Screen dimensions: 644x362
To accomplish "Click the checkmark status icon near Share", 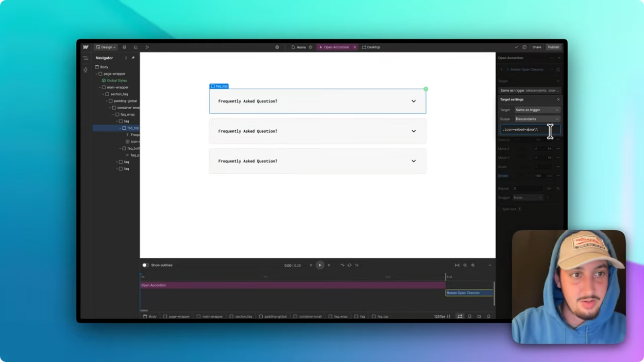I will pos(517,47).
